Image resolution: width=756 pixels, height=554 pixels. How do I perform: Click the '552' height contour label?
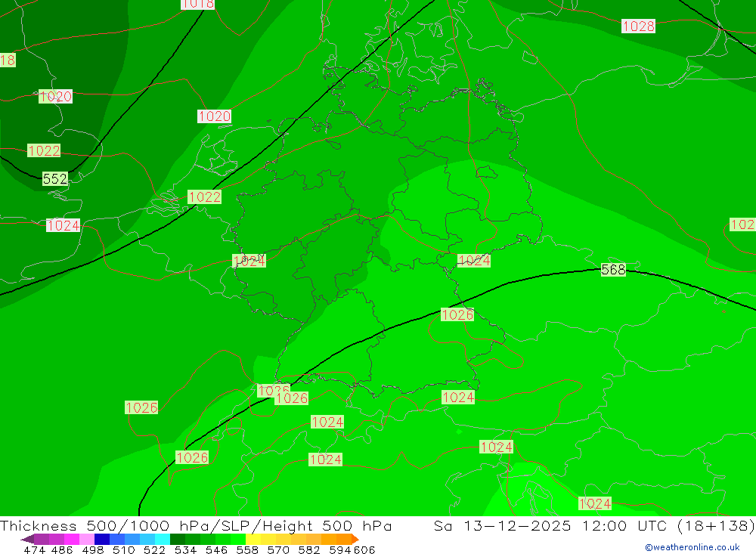coord(55,179)
